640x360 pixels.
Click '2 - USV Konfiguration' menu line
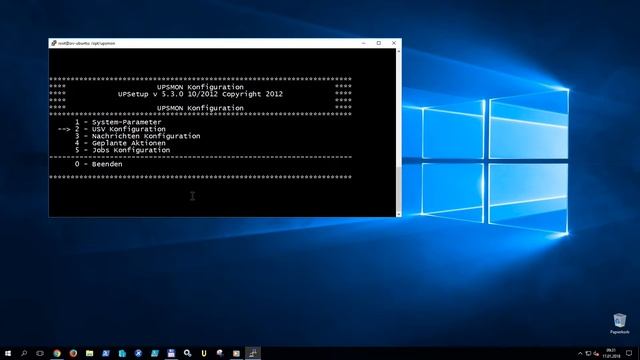click(120, 129)
